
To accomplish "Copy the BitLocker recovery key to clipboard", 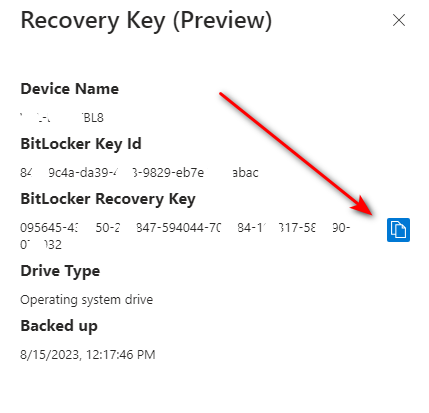I will [398, 230].
